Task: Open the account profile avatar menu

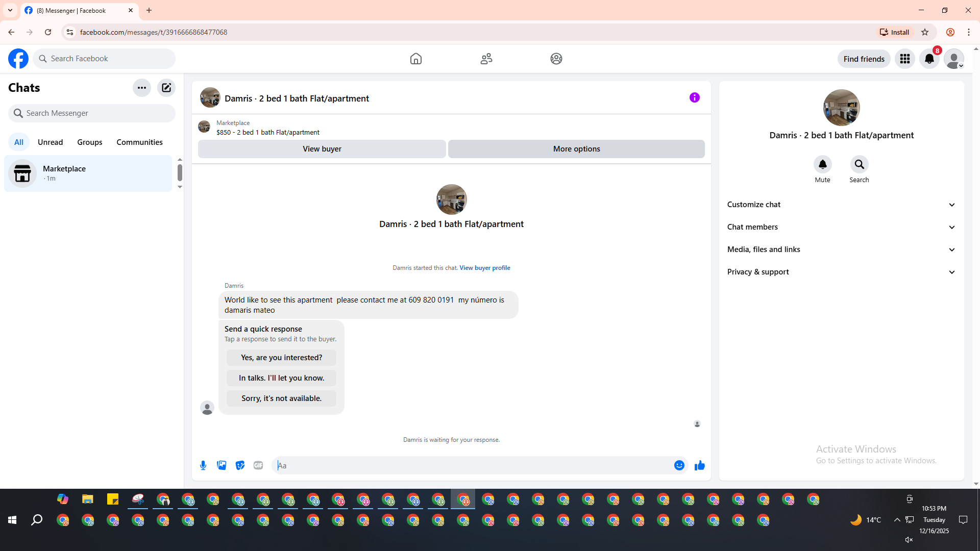Action: (954, 59)
